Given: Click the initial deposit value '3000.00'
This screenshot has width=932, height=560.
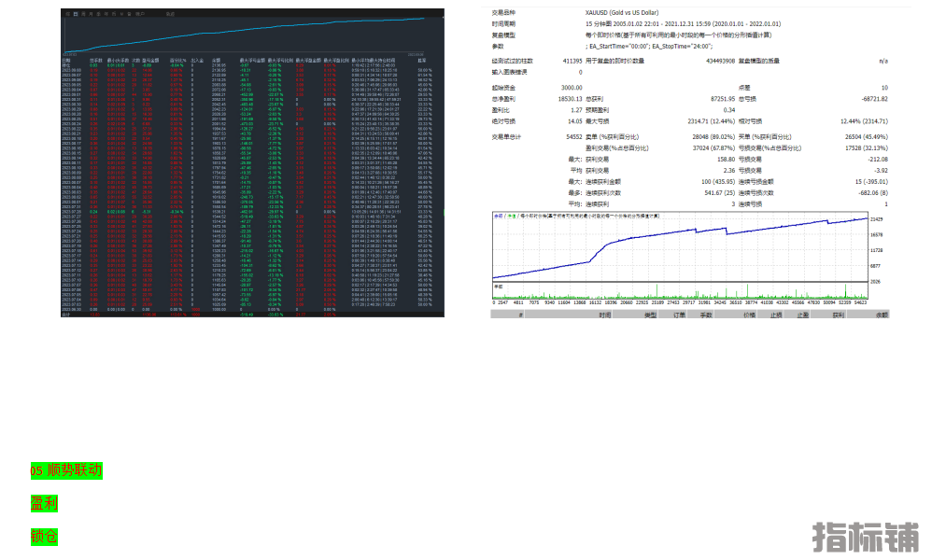Looking at the screenshot, I should [572, 88].
